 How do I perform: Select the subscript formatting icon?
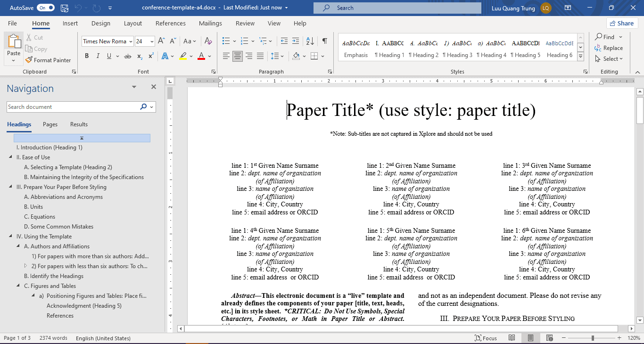[x=140, y=55]
